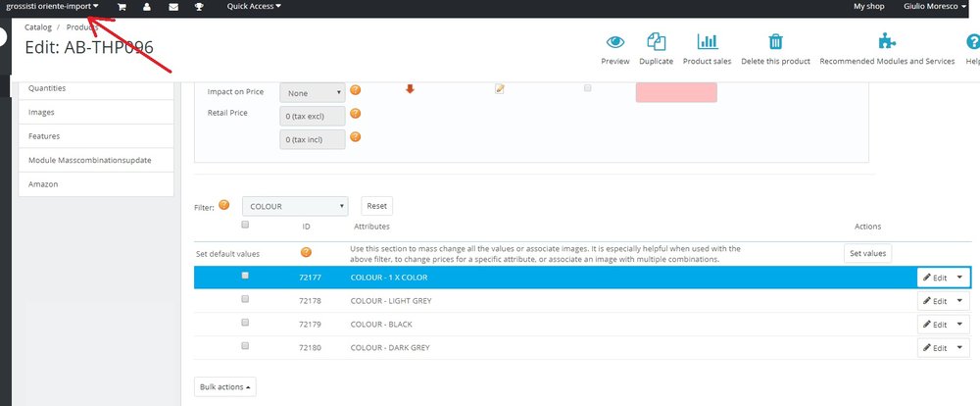Click help icon next to Impact on Price

[x=355, y=90]
